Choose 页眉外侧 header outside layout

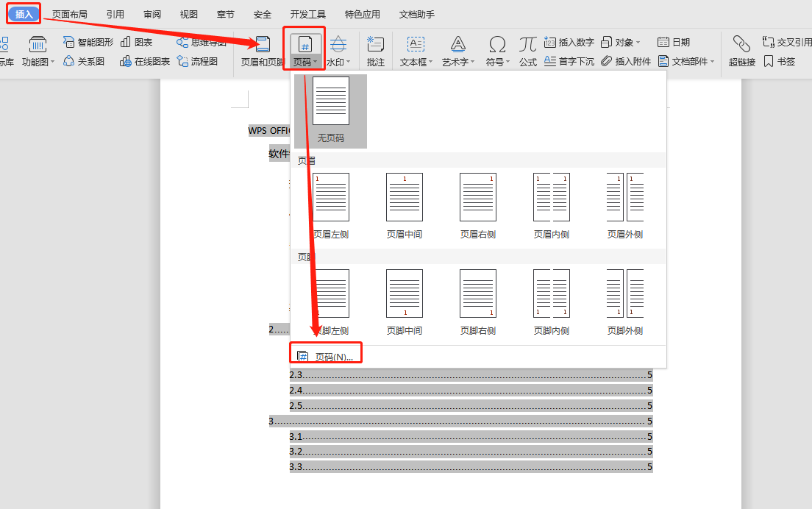coord(625,206)
